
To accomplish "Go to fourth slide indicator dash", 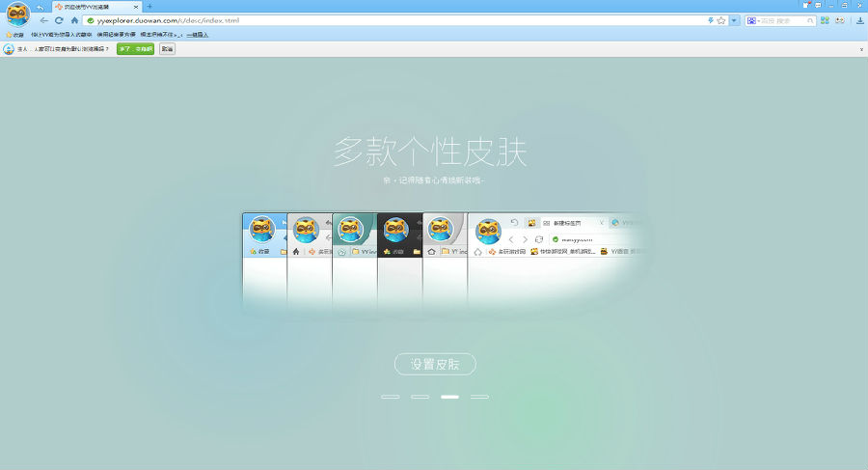I will (x=480, y=397).
